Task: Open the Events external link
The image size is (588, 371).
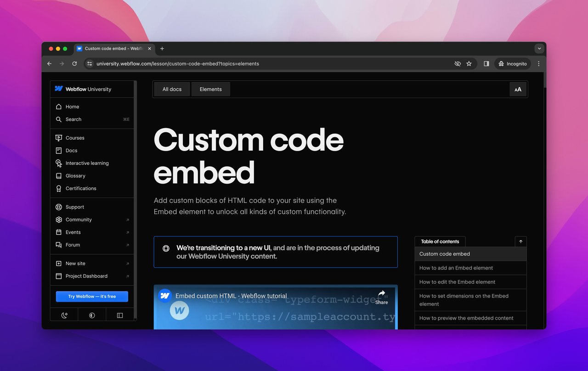Action: tap(92, 232)
